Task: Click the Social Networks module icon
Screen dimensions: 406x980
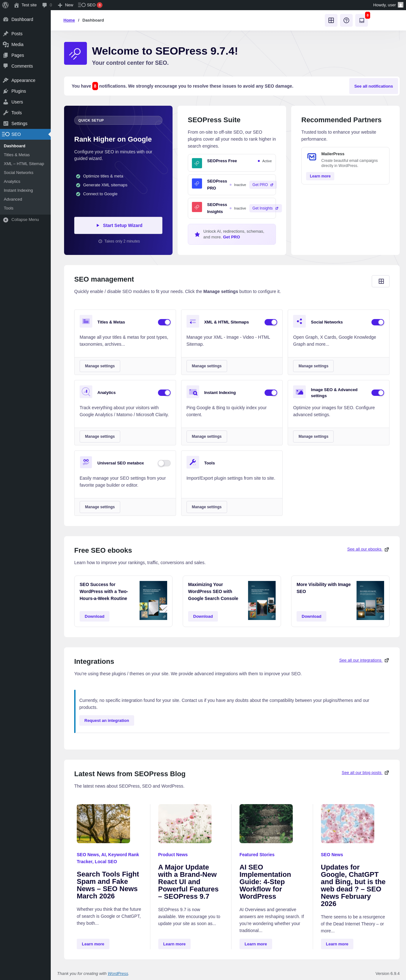Action: pyautogui.click(x=299, y=322)
